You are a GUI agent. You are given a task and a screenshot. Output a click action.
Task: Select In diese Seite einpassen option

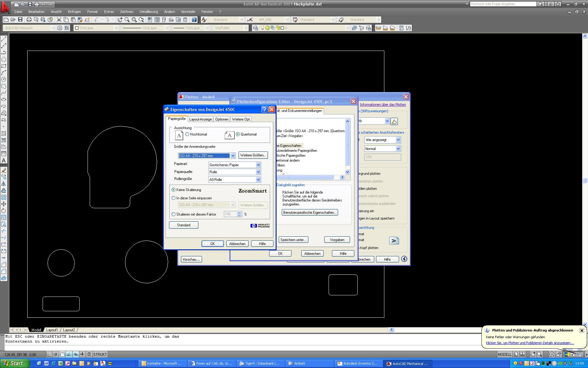174,198
